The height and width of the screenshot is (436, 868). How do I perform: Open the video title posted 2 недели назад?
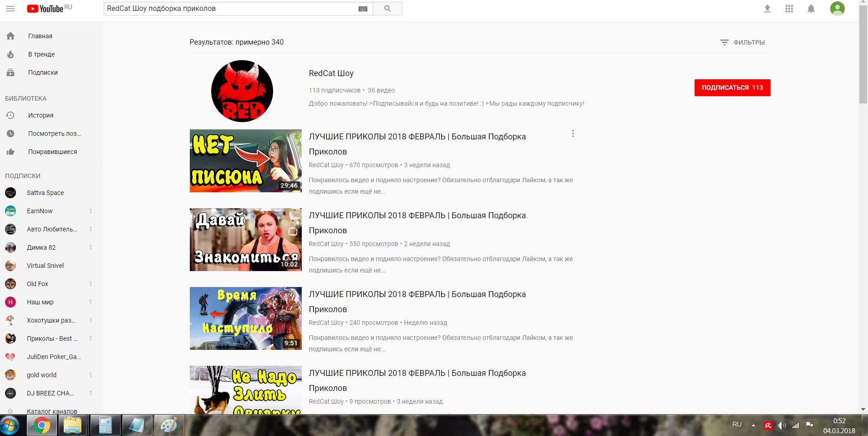click(417, 223)
